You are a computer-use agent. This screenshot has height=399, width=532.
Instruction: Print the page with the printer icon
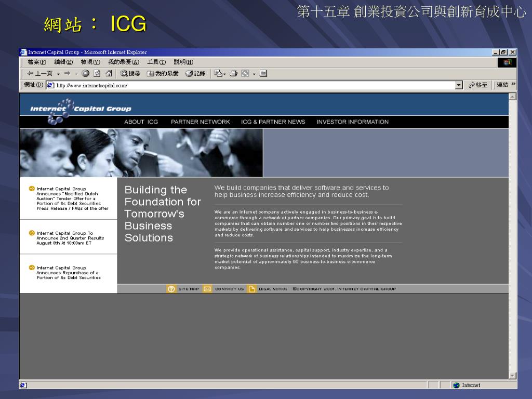click(x=233, y=73)
